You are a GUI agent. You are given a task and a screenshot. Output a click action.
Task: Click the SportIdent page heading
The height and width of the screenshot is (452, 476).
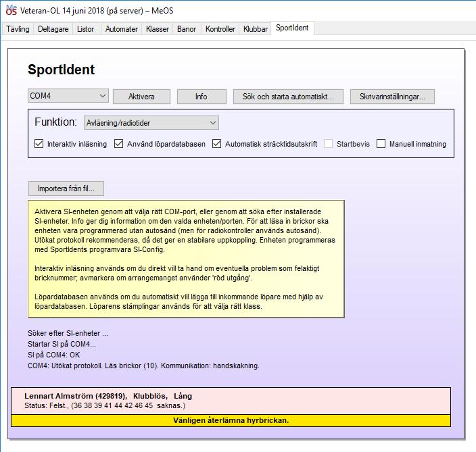click(62, 70)
